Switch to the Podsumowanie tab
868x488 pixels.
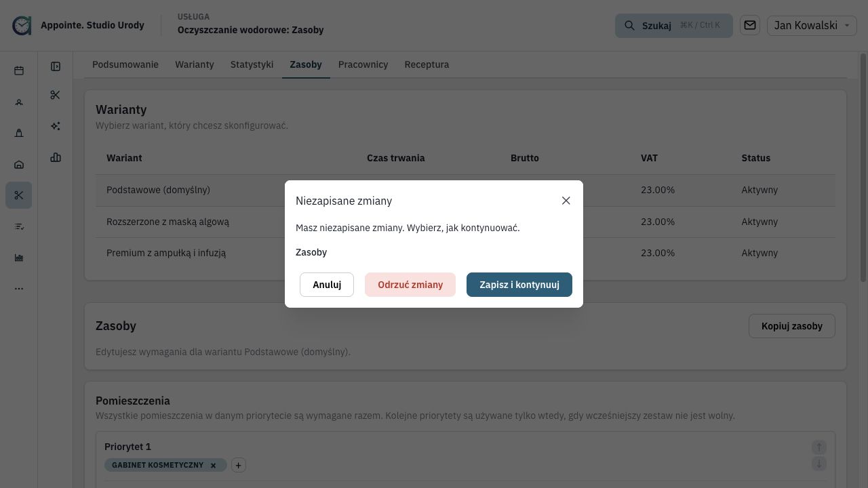pyautogui.click(x=125, y=64)
